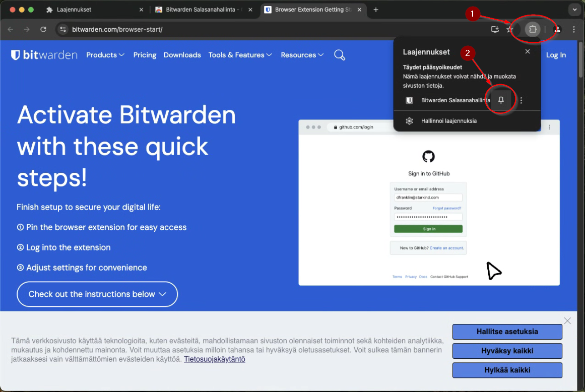
Task: Pin the Bitwarden Salasanahallinta extension
Action: click(x=501, y=100)
